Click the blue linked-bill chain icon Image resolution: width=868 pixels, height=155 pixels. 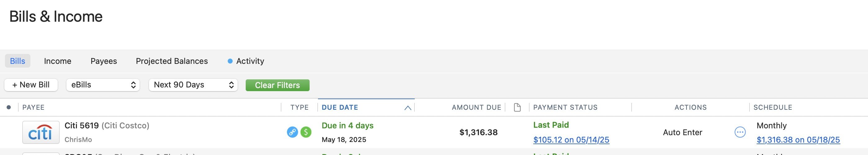pos(292,132)
